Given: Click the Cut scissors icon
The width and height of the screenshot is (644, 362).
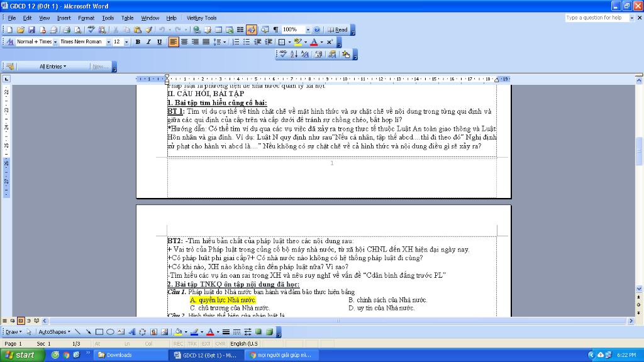Looking at the screenshot, I should click(116, 30).
